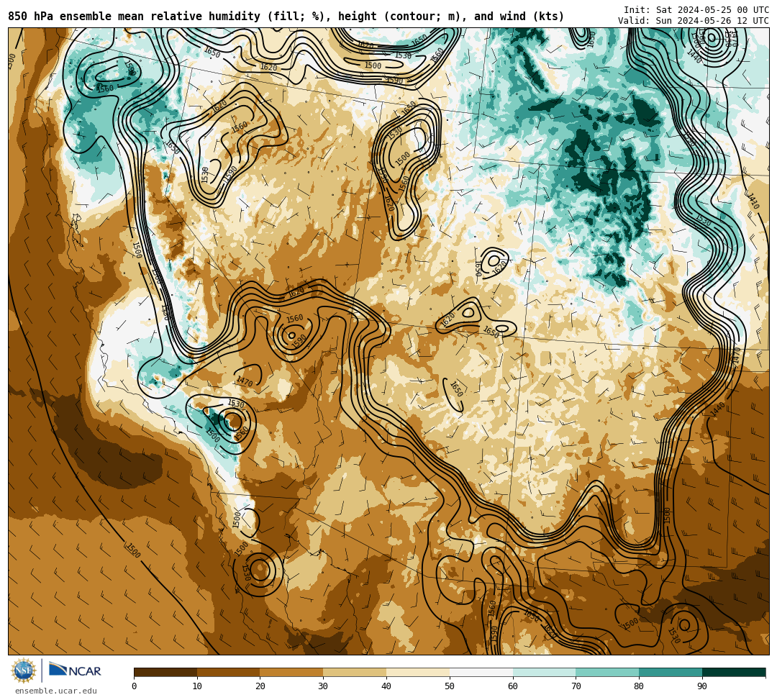The height and width of the screenshot is (700, 777).
Task: Click colorbar tick label 90
Action: click(x=702, y=686)
